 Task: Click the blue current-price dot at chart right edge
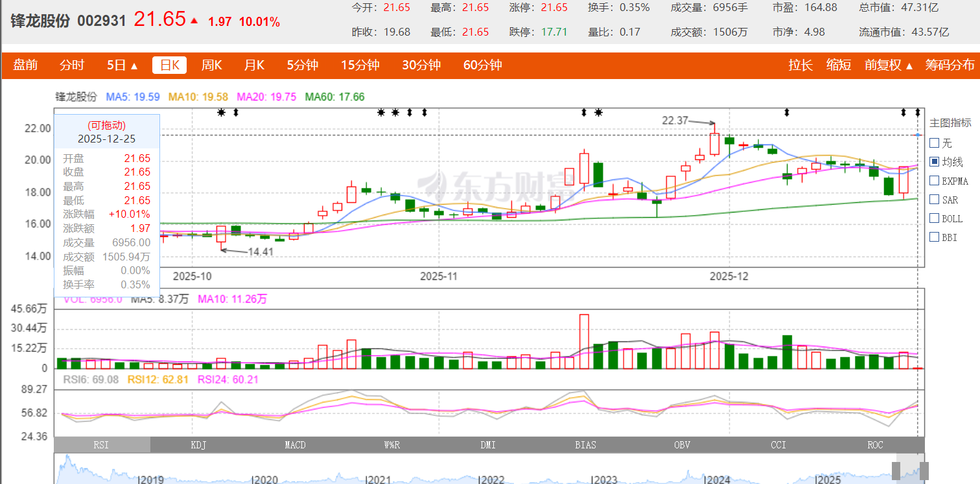(x=918, y=135)
